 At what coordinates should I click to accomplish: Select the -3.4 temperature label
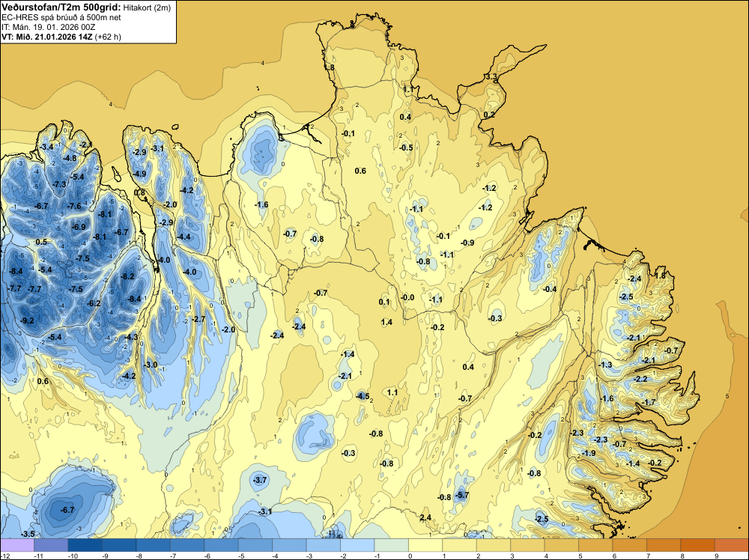tap(46, 147)
